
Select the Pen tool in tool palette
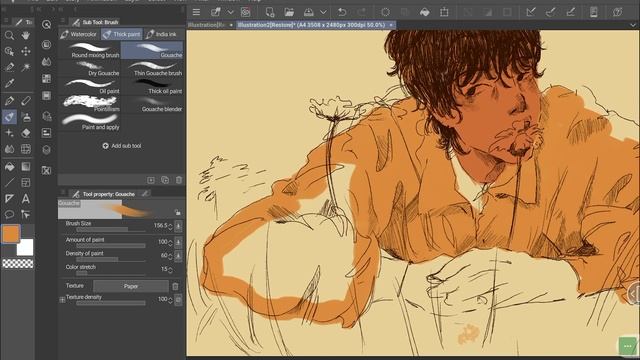pyautogui.click(x=9, y=100)
